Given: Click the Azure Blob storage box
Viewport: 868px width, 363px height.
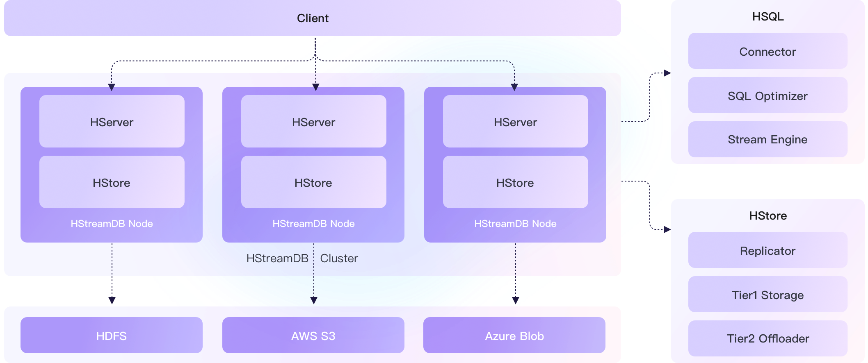Looking at the screenshot, I should (514, 336).
